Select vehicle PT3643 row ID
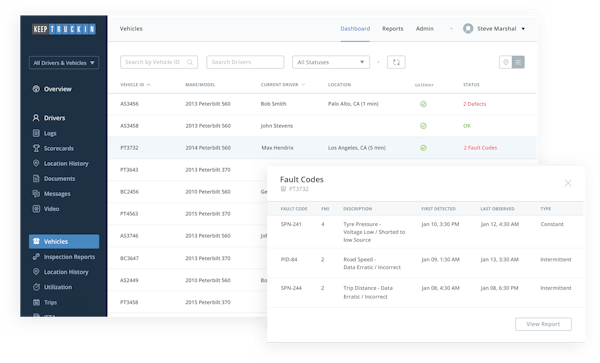Image resolution: width=600 pixels, height=363 pixels. click(x=129, y=170)
